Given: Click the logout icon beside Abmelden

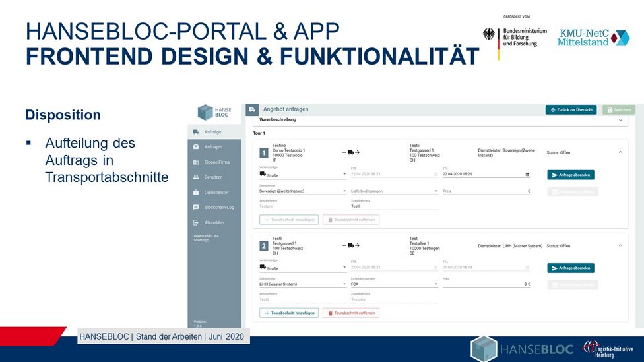Looking at the screenshot, I should 196,222.
